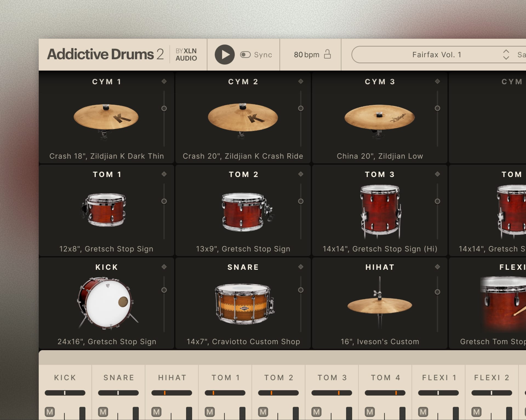
Task: Click the CYM 1 level slider knob
Action: (164, 108)
